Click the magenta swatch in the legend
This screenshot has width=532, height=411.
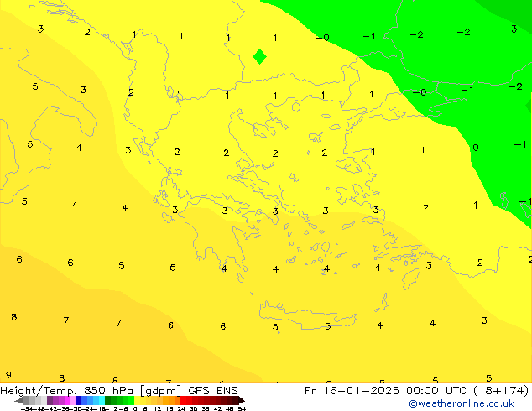click(x=67, y=400)
